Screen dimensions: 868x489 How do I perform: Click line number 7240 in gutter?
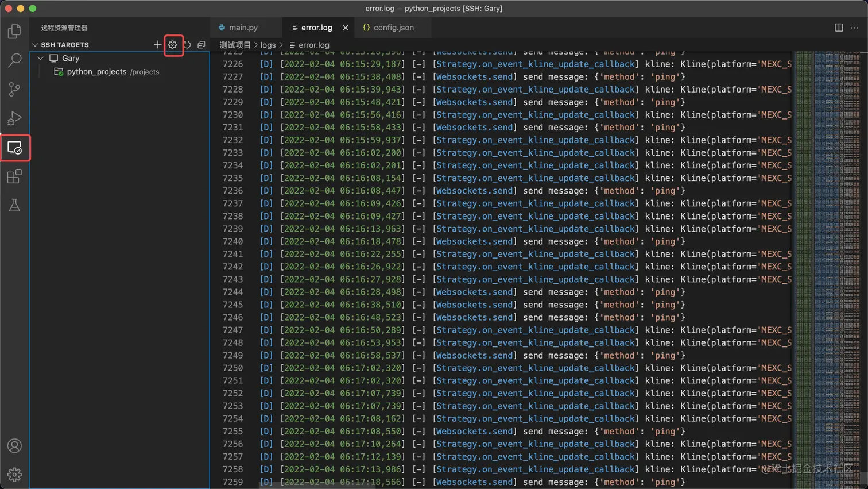(x=232, y=241)
